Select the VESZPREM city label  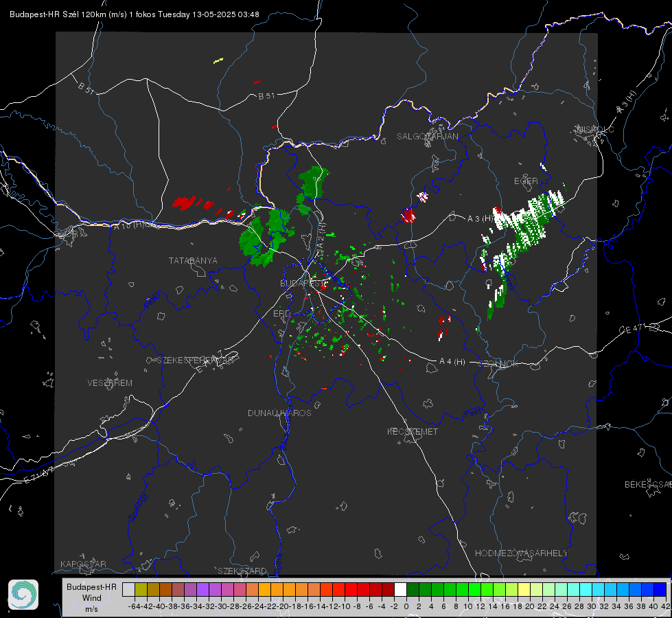tap(110, 383)
